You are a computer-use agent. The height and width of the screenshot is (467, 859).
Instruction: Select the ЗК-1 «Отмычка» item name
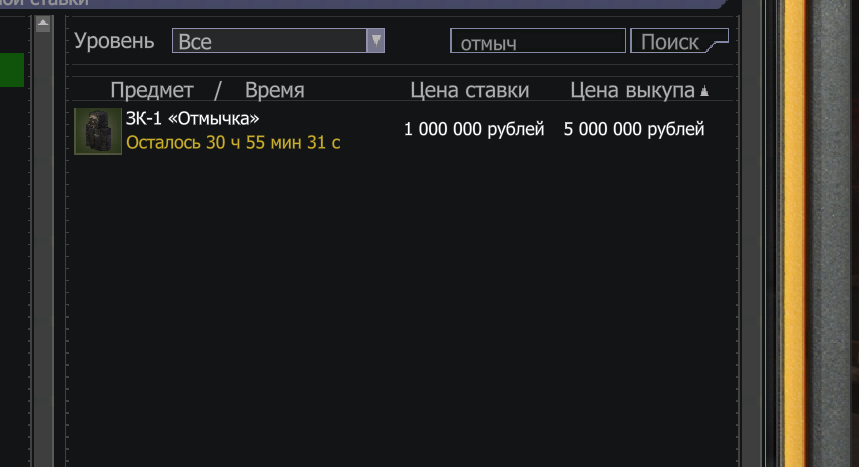192,118
